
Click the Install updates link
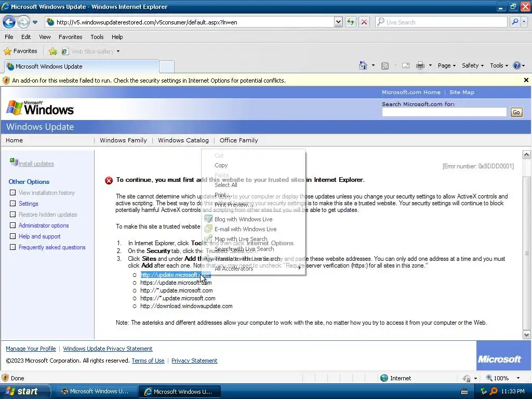[36, 164]
